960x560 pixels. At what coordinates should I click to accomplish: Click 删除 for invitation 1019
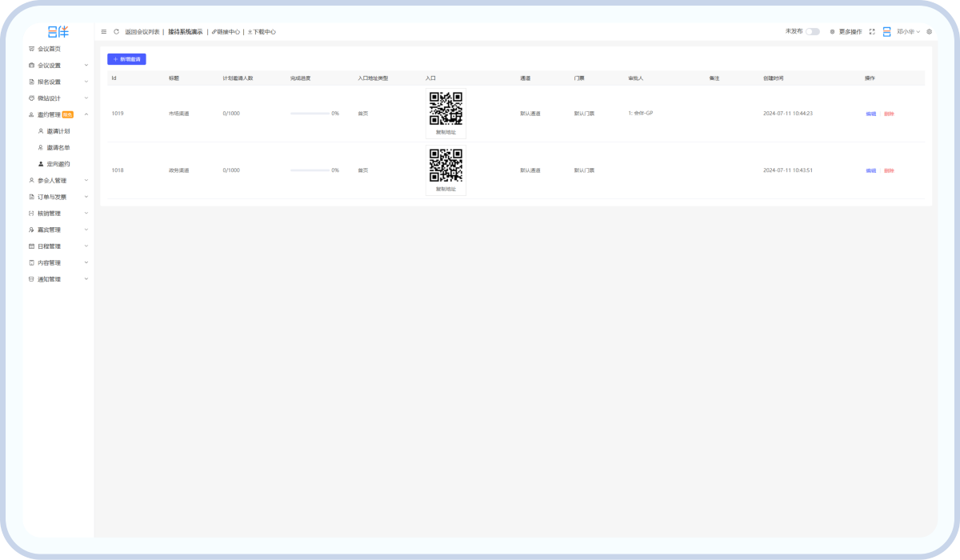[889, 114]
